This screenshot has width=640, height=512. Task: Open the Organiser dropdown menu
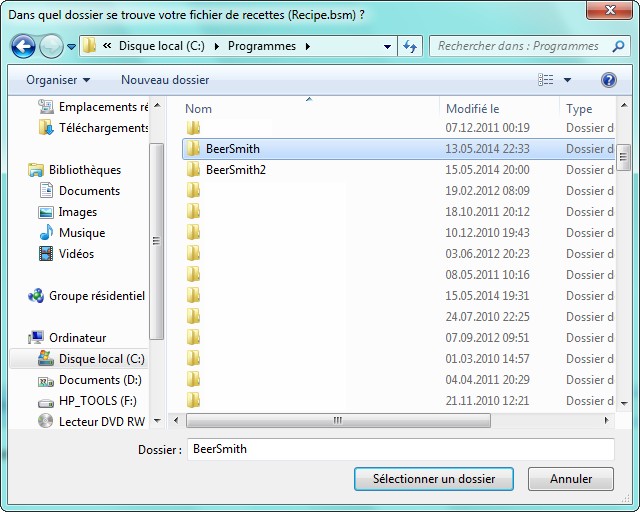click(x=58, y=79)
